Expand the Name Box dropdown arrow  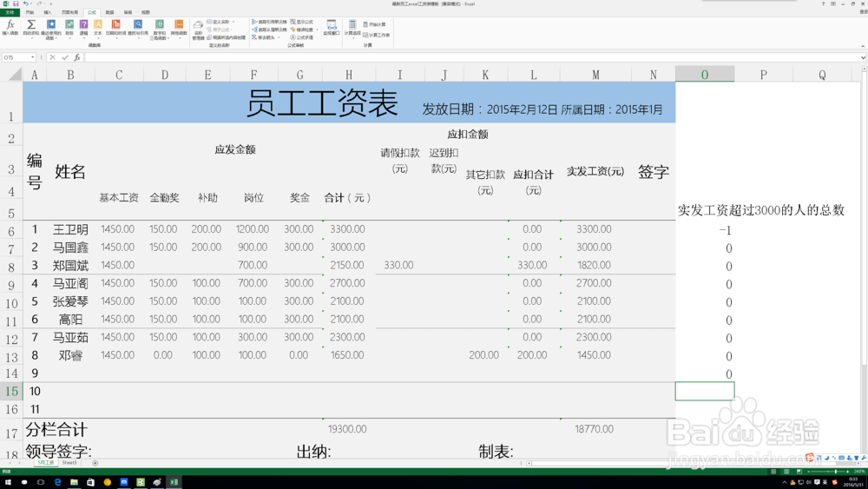tap(33, 57)
